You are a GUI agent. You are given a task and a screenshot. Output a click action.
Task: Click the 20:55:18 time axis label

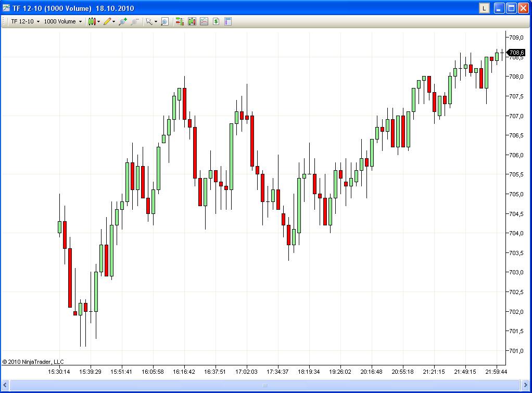point(402,372)
